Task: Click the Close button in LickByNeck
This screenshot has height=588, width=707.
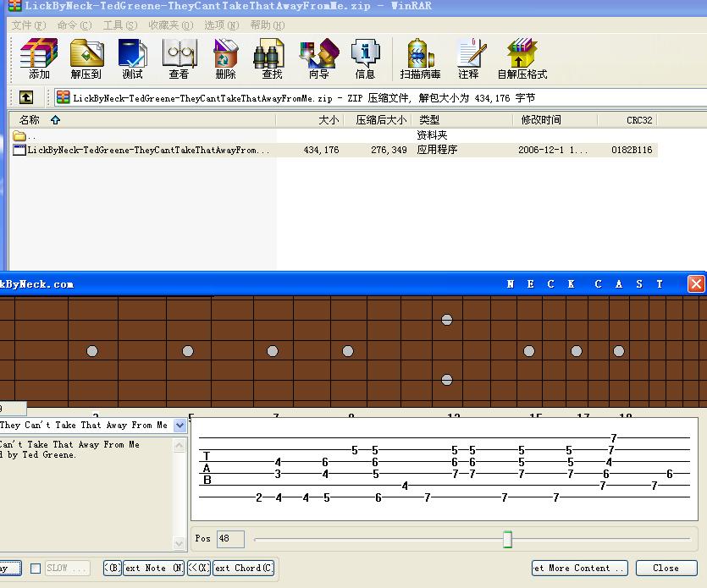Action: 666,568
